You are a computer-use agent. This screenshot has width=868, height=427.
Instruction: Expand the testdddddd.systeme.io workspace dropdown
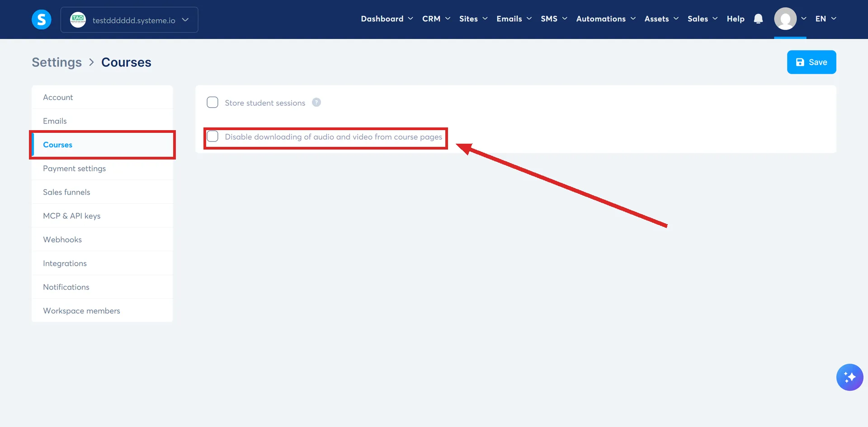129,20
